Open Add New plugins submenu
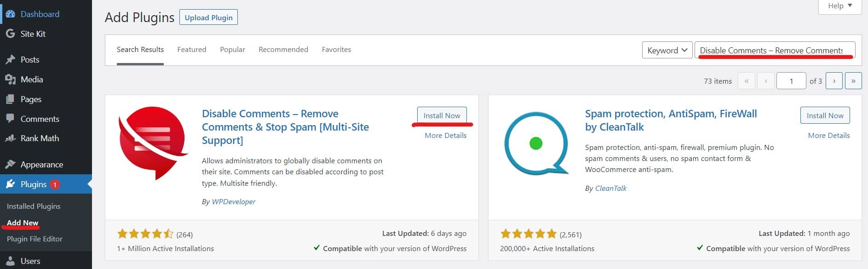The height and width of the screenshot is (269, 868). pos(23,223)
